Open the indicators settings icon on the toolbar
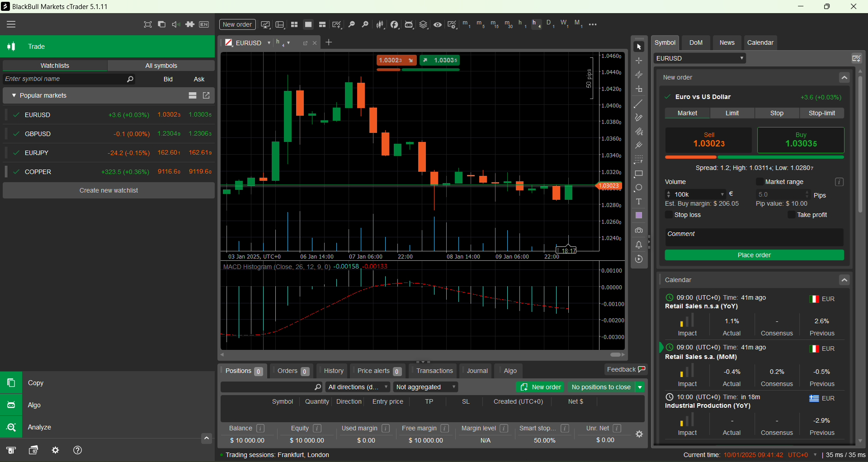Viewport: 868px width, 462px height. click(x=452, y=24)
